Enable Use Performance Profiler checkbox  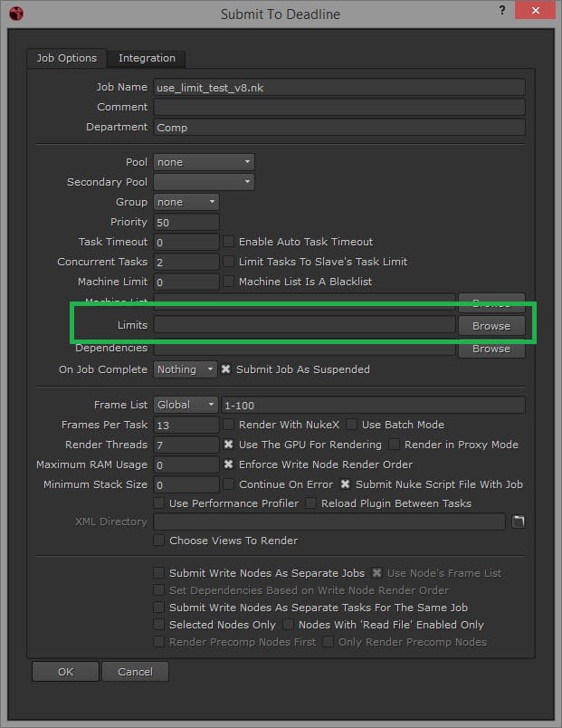pyautogui.click(x=158, y=503)
